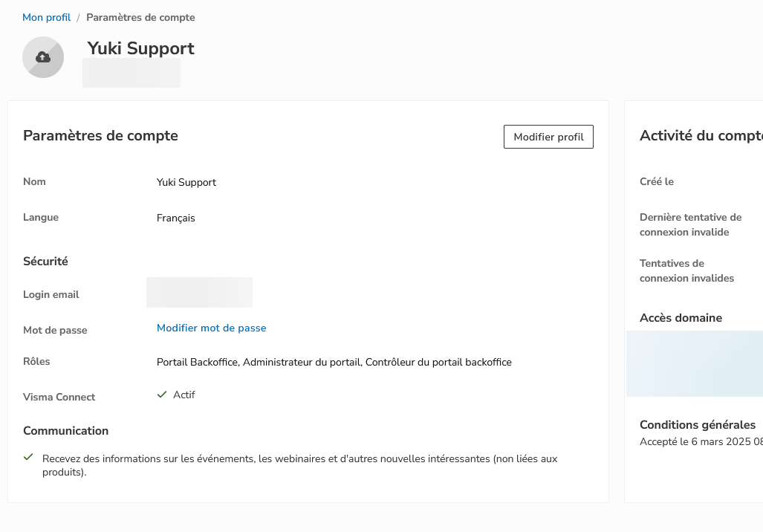Viewport: 763px width, 532px height.
Task: Open the Mon profil breadcrumb link
Action: click(46, 18)
